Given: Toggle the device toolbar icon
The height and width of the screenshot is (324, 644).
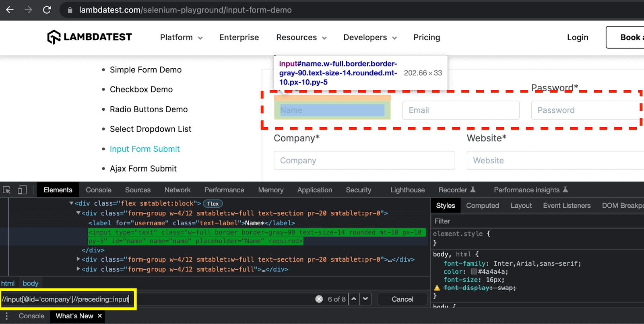Looking at the screenshot, I should tap(22, 190).
